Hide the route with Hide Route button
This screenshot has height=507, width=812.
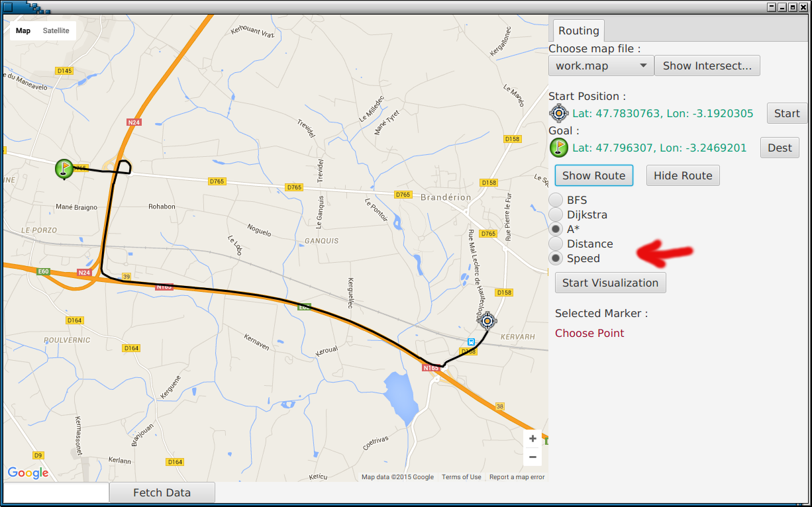683,175
